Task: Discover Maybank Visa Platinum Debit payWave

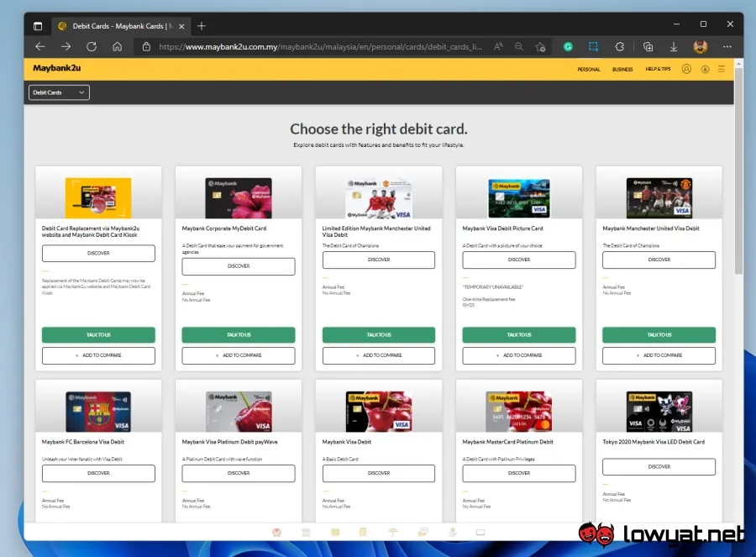Action: 239,473
